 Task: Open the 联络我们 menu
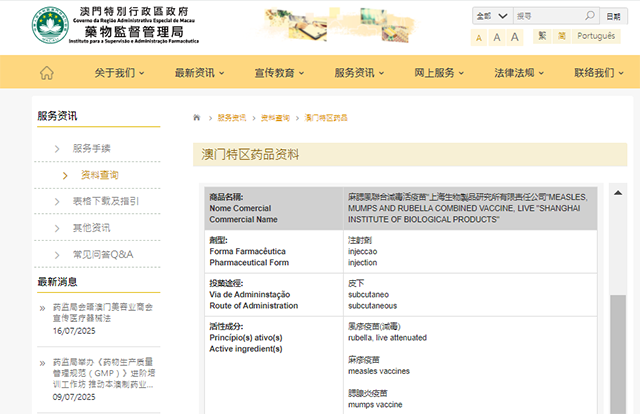coord(599,73)
